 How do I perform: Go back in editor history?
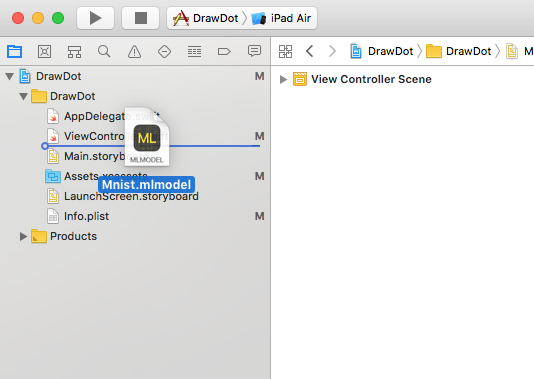[x=310, y=51]
